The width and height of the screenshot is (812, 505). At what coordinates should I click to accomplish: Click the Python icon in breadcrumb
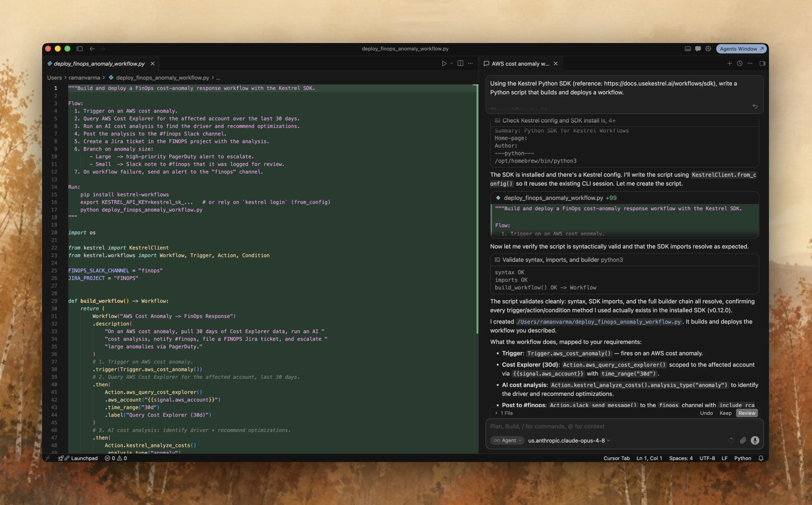tap(111, 78)
